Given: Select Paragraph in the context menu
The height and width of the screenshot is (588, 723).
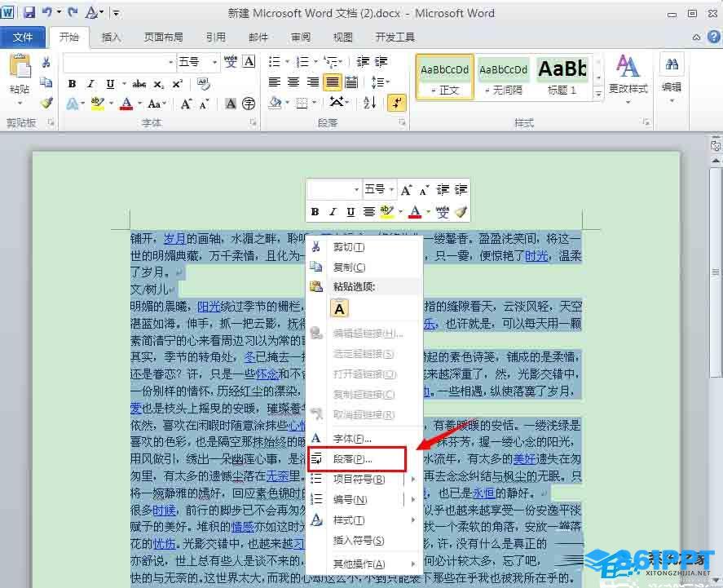Looking at the screenshot, I should coord(357,459).
